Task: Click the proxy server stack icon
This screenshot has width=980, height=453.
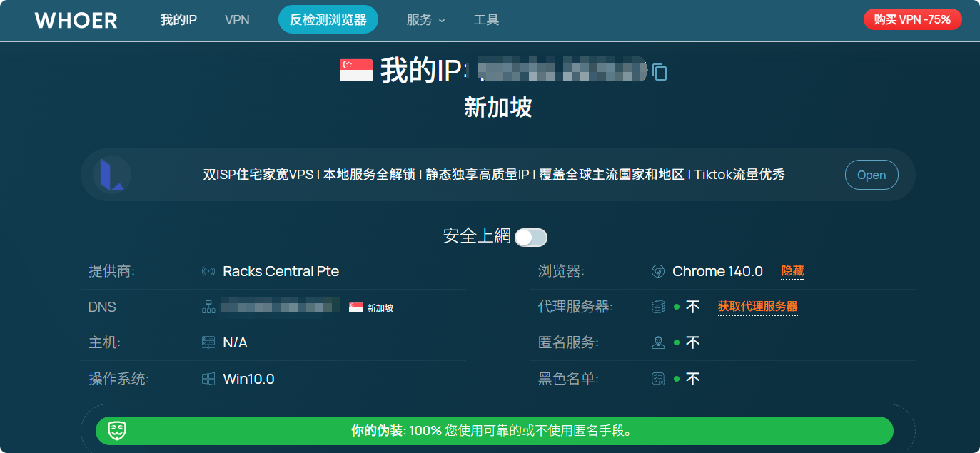Action: pyautogui.click(x=658, y=307)
